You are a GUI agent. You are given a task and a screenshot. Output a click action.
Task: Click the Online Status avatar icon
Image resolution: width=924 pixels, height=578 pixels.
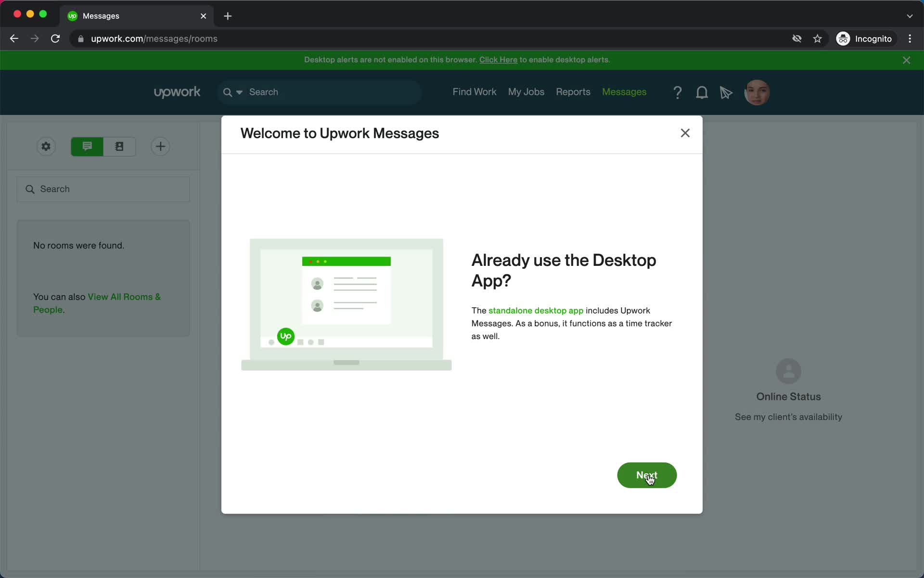tap(788, 371)
